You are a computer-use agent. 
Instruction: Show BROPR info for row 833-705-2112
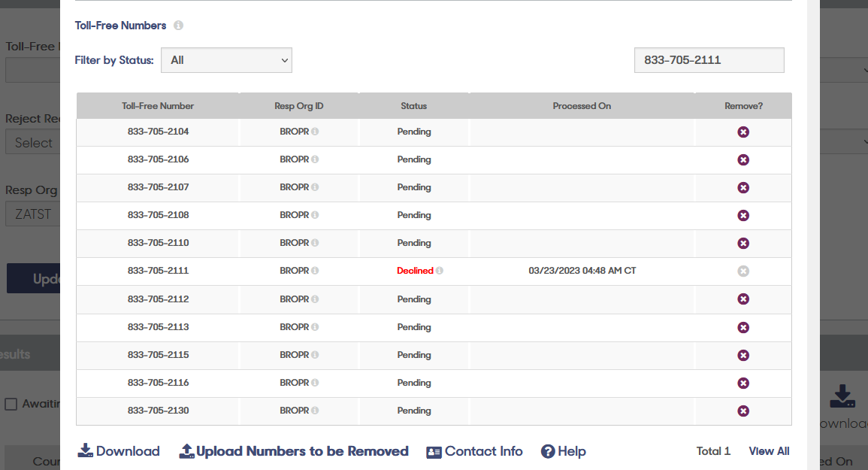(x=315, y=299)
